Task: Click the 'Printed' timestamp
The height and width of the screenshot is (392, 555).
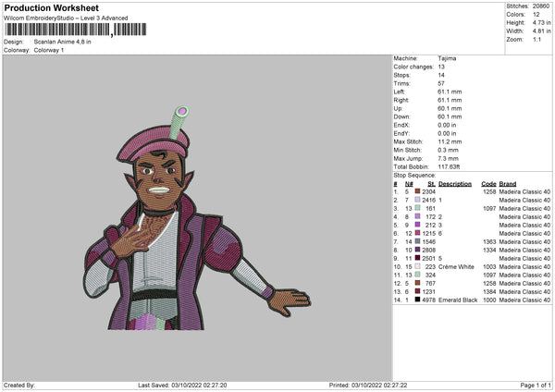Action: [368, 386]
